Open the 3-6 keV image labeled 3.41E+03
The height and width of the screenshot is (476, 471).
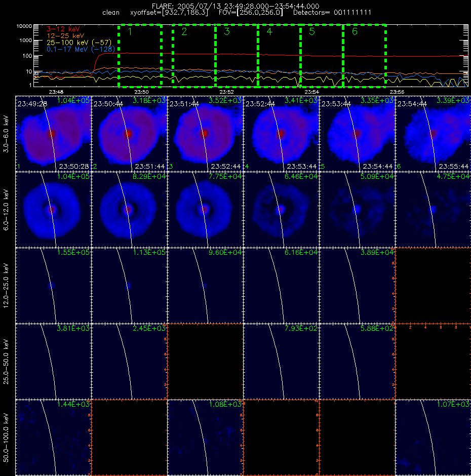pos(281,134)
